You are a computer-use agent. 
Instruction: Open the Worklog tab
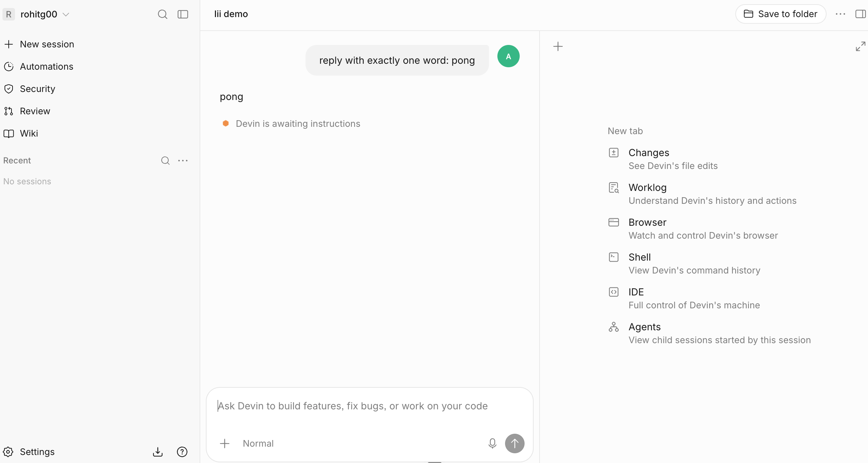[x=703, y=194]
